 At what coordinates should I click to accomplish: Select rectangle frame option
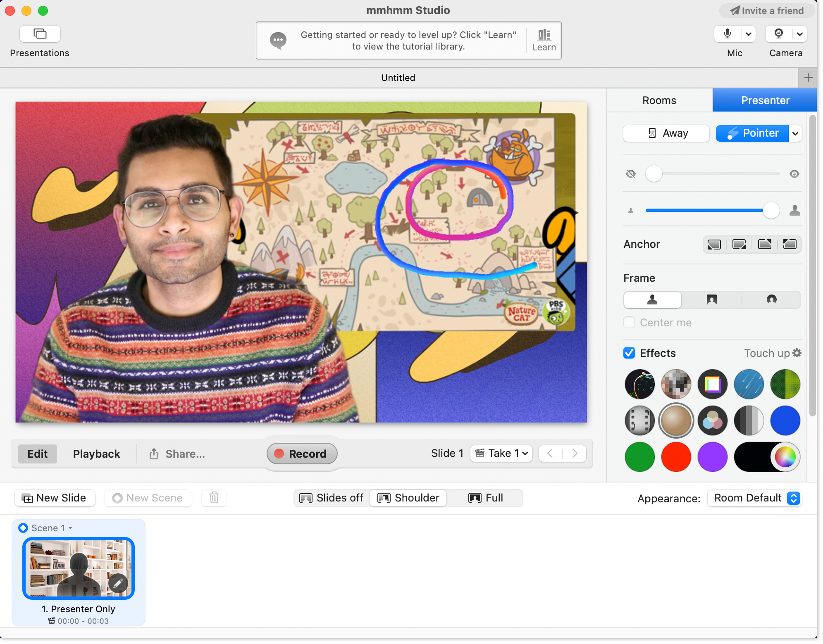coord(711,299)
